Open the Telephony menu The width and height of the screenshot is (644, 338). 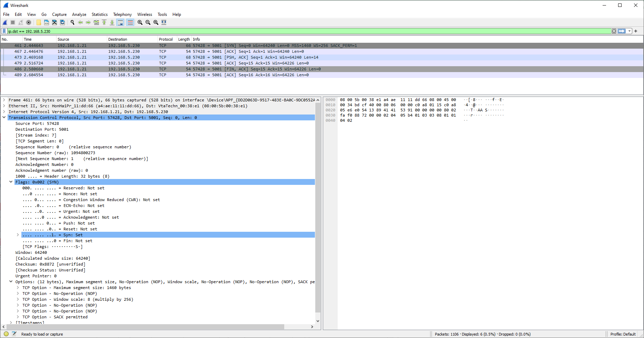(x=122, y=14)
